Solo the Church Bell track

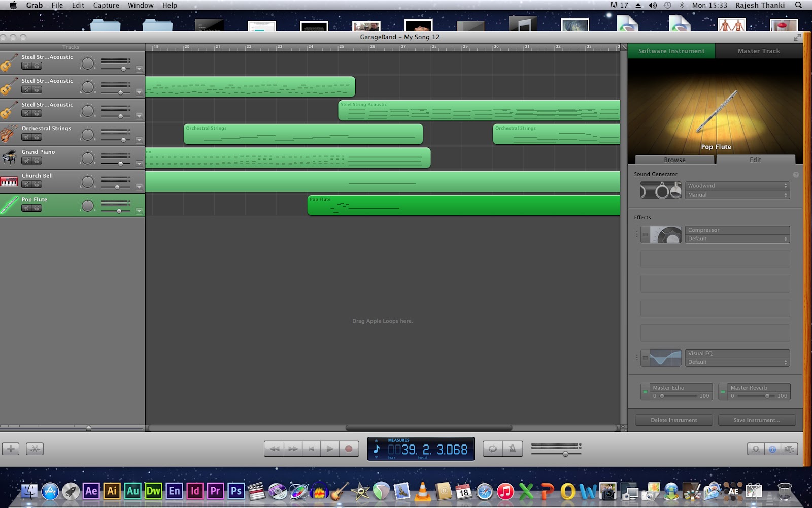37,185
